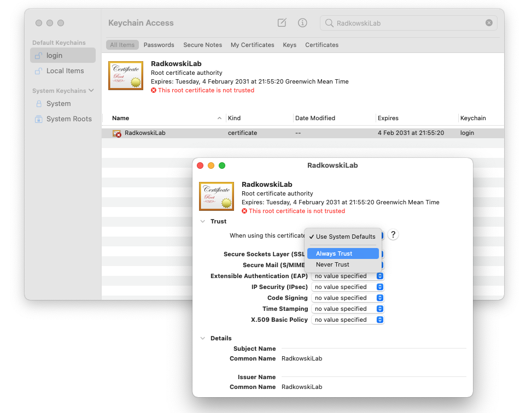Click the search magnifier icon

[329, 23]
